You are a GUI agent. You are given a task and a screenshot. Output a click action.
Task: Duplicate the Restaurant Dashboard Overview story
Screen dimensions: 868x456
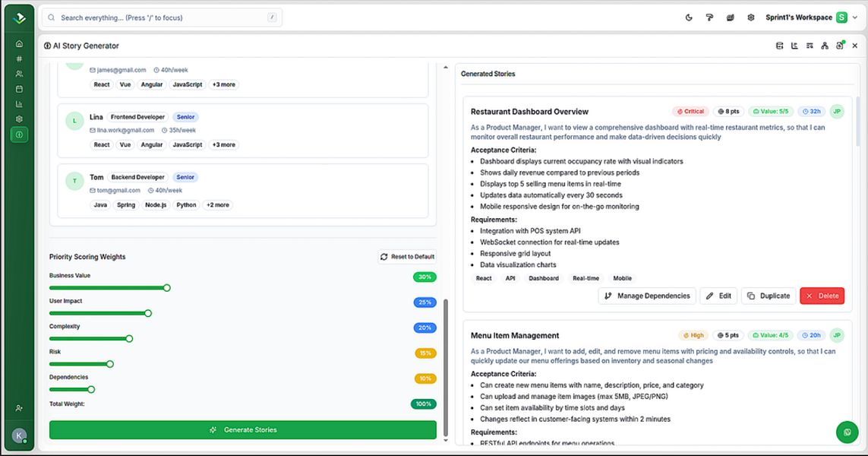point(769,296)
